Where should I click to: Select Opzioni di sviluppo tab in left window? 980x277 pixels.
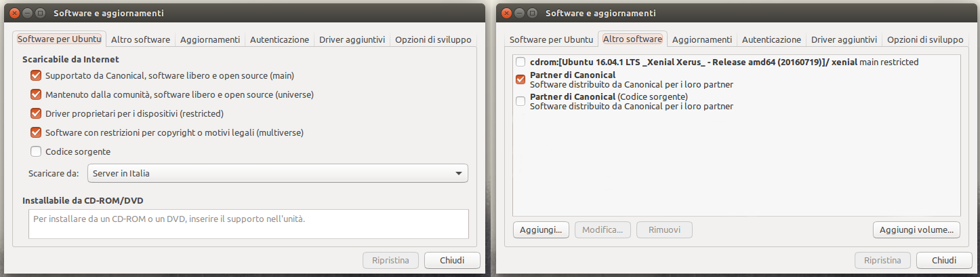pyautogui.click(x=433, y=39)
